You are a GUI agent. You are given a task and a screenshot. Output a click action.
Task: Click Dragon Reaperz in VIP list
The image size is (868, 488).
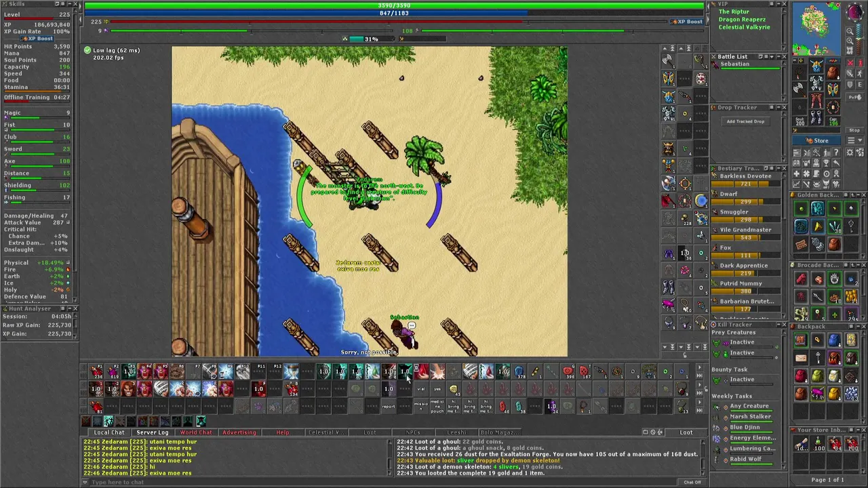tap(741, 20)
